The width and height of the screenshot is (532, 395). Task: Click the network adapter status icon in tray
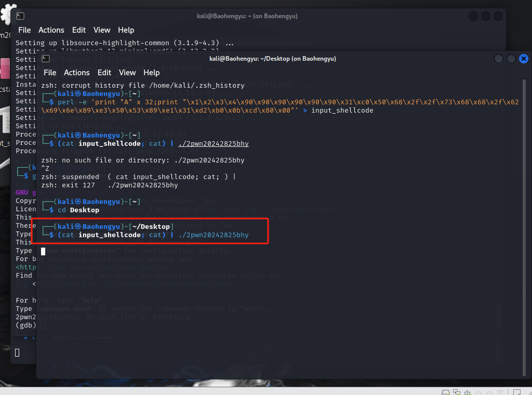pos(457,392)
